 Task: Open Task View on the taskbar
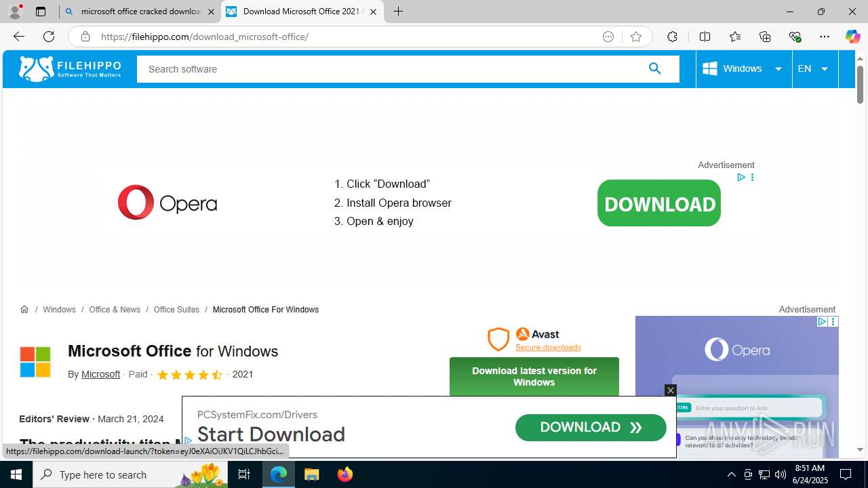(x=244, y=474)
